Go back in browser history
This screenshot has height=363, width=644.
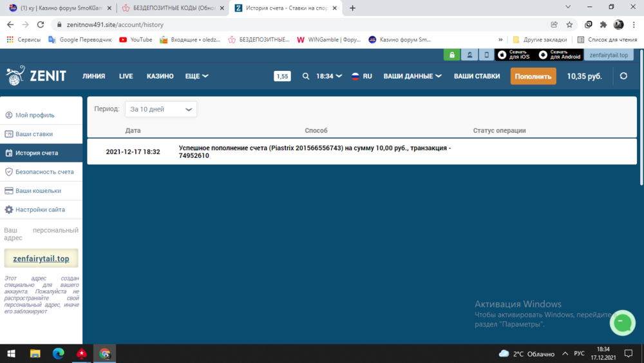click(10, 25)
